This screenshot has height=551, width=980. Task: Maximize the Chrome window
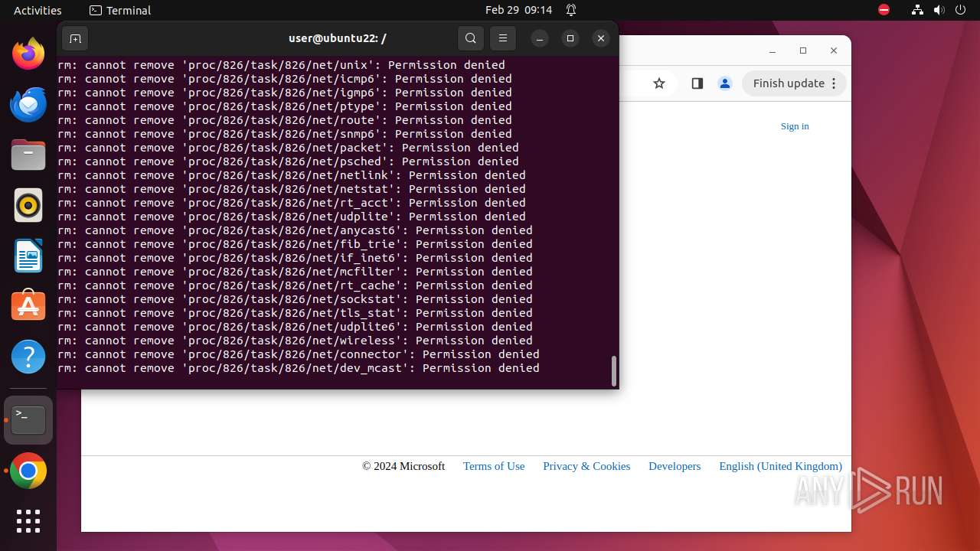point(803,51)
